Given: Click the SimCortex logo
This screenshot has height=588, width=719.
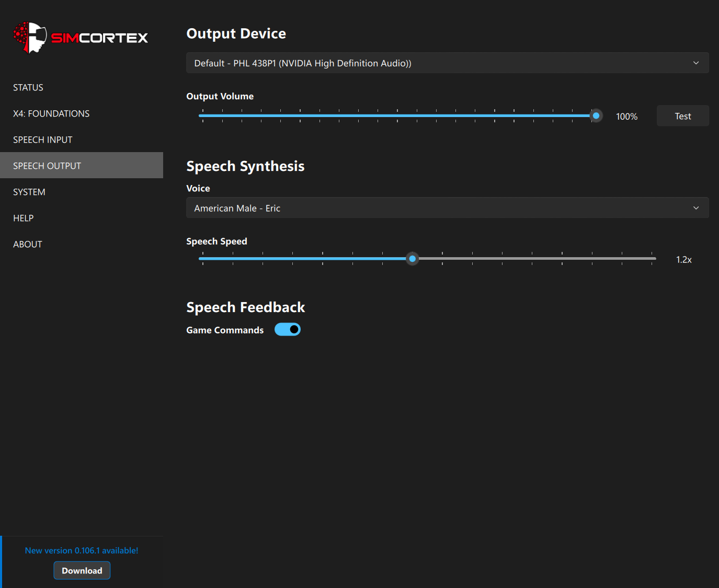Looking at the screenshot, I should (x=81, y=38).
